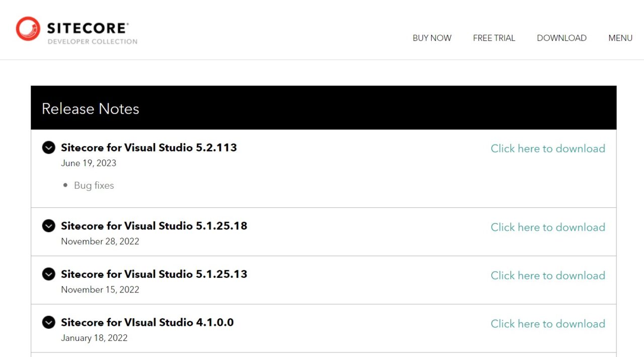The height and width of the screenshot is (357, 644).
Task: Click the Sitecore for Visual Studio 5.2.113 title
Action: (148, 148)
